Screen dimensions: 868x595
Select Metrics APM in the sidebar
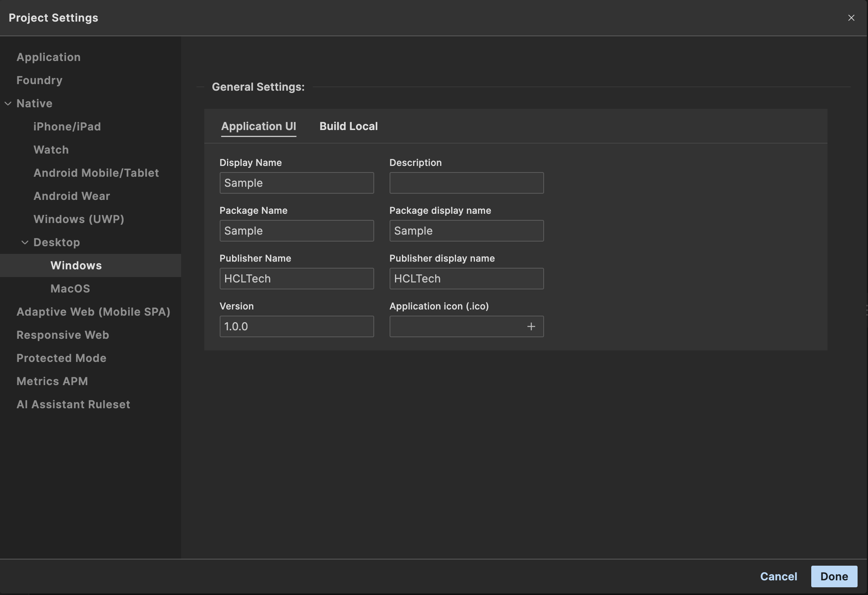point(52,381)
